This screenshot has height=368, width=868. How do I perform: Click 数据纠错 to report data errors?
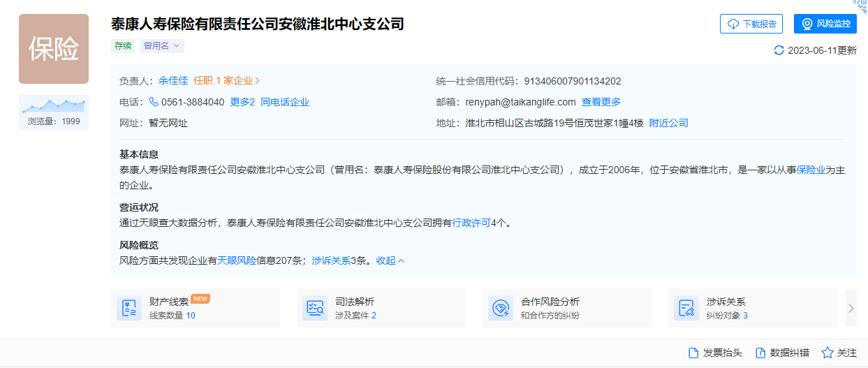coord(782,353)
